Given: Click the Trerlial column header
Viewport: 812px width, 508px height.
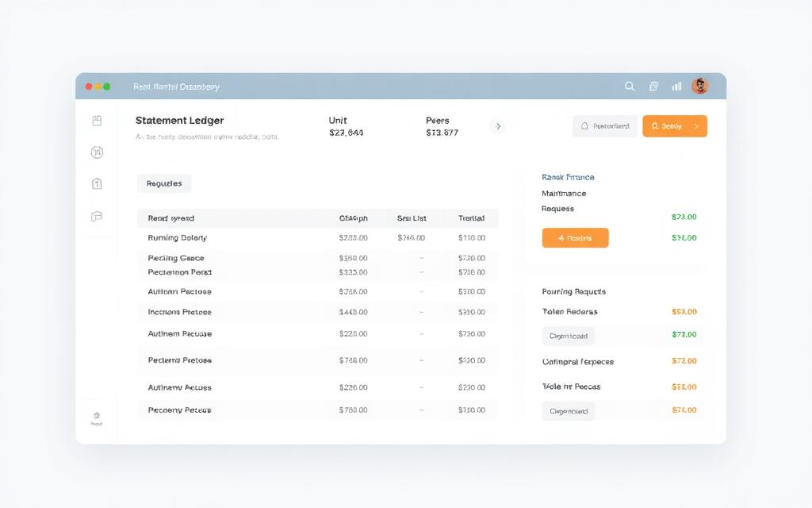Looking at the screenshot, I should (471, 218).
